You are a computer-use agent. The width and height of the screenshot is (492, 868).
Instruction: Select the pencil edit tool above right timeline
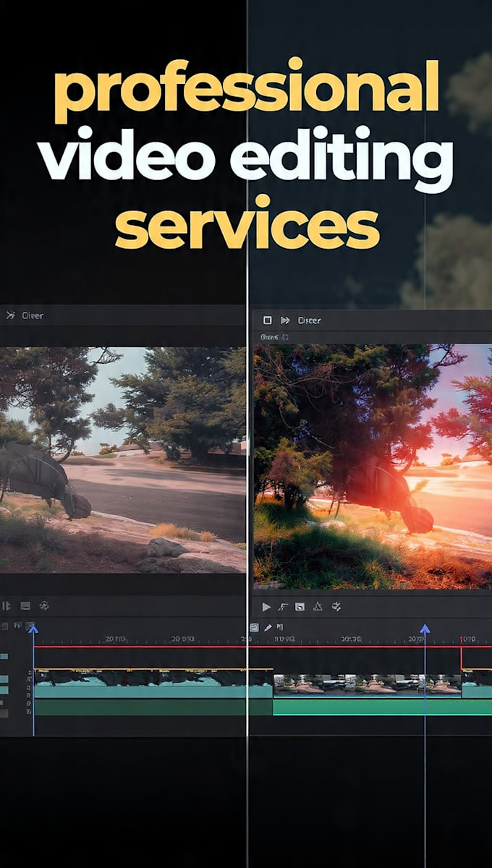[268, 628]
